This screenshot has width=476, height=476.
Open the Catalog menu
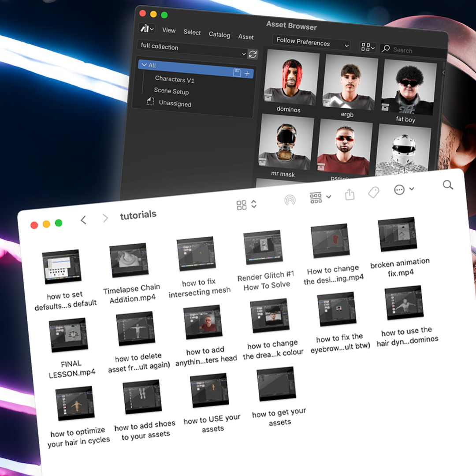[x=219, y=34]
